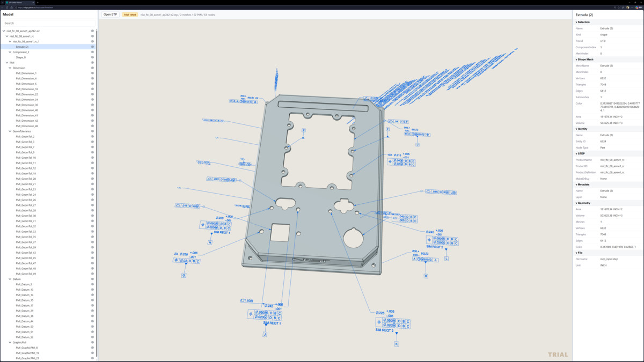
Task: Click eye icon beside PMI_GeomTol_12
Action: 92,168
